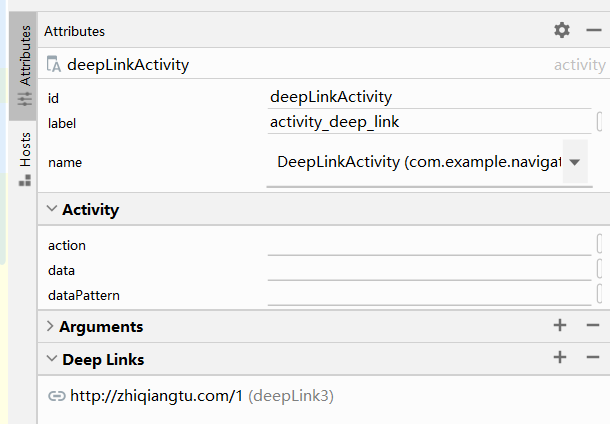The height and width of the screenshot is (424, 610).
Task: Focus the data input field
Action: [430, 270]
